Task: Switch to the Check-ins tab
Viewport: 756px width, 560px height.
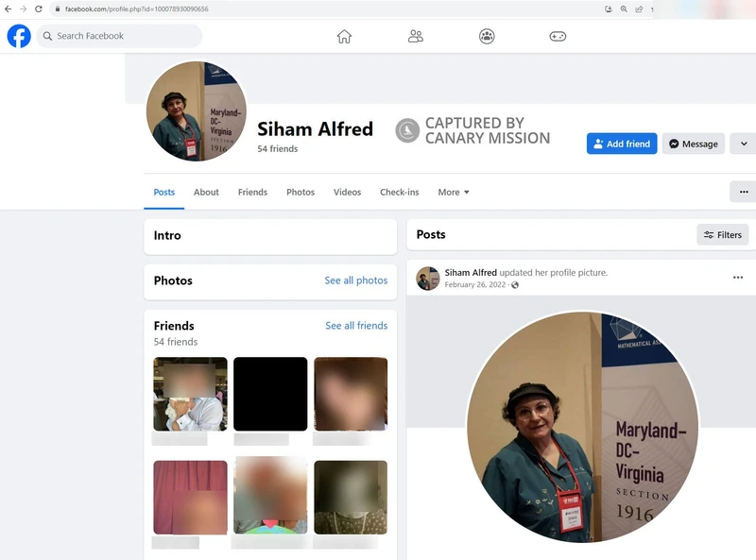Action: coord(399,192)
